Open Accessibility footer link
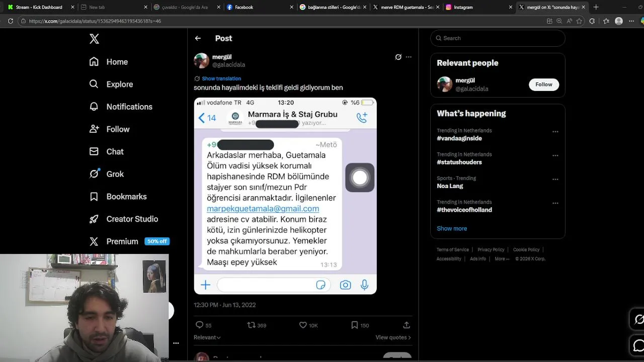Viewport: 644px width, 362px height. click(x=449, y=259)
